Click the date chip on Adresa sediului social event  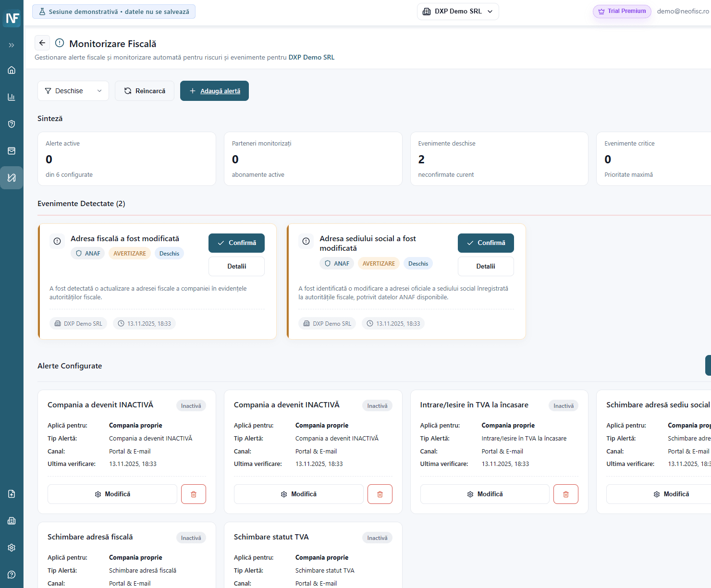[x=393, y=324]
